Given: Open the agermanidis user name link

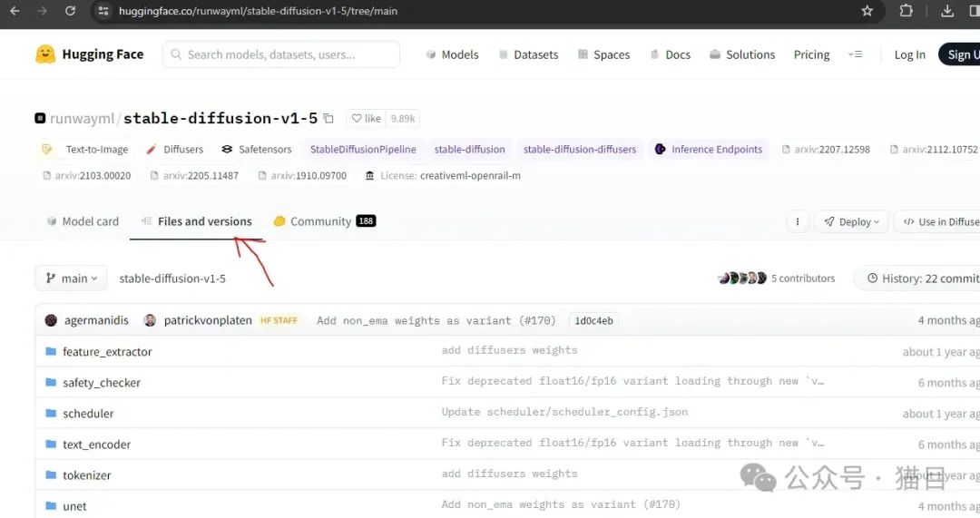Looking at the screenshot, I should pyautogui.click(x=96, y=320).
